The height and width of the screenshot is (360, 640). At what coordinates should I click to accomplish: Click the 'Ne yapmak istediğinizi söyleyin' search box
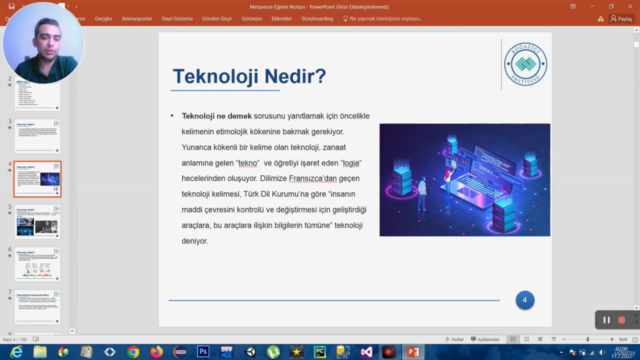[382, 19]
